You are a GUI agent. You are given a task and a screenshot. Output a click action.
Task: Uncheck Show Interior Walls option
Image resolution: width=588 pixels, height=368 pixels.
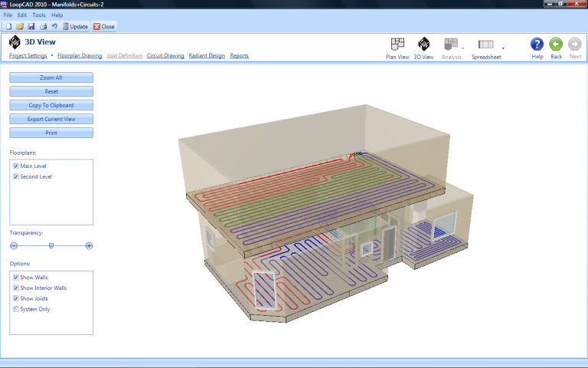click(16, 287)
